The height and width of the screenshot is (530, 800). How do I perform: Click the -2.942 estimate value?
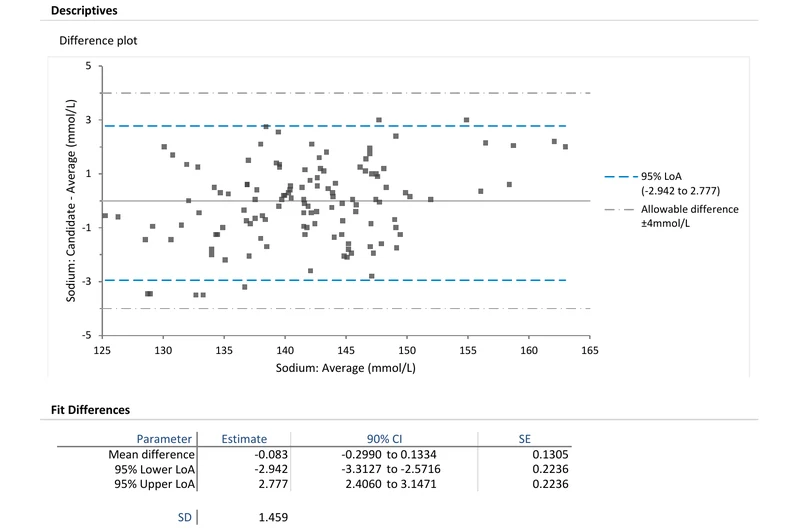tap(271, 469)
